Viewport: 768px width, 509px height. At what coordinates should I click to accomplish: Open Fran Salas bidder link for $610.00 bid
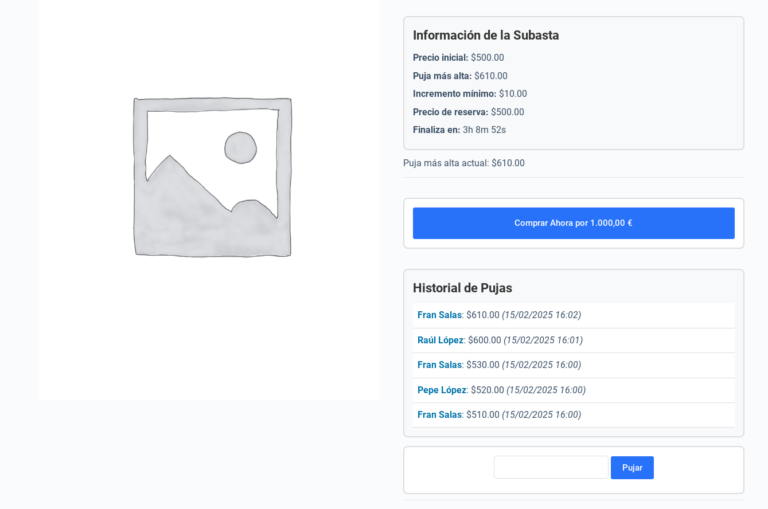tap(439, 315)
